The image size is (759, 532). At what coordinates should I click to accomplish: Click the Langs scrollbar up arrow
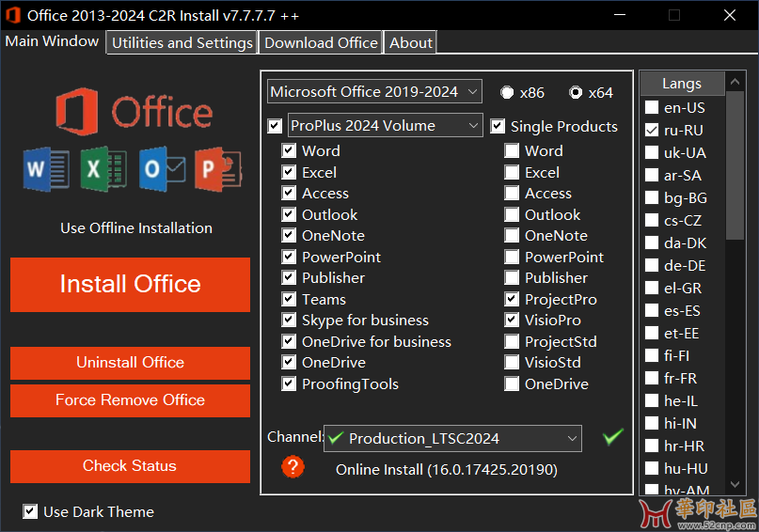click(735, 82)
